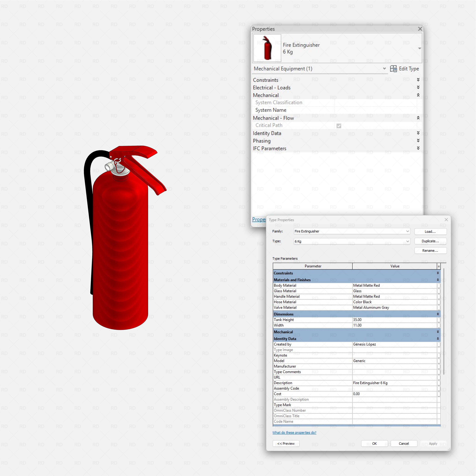Click the Properties help link in palette
476x476 pixels.
tap(259, 219)
